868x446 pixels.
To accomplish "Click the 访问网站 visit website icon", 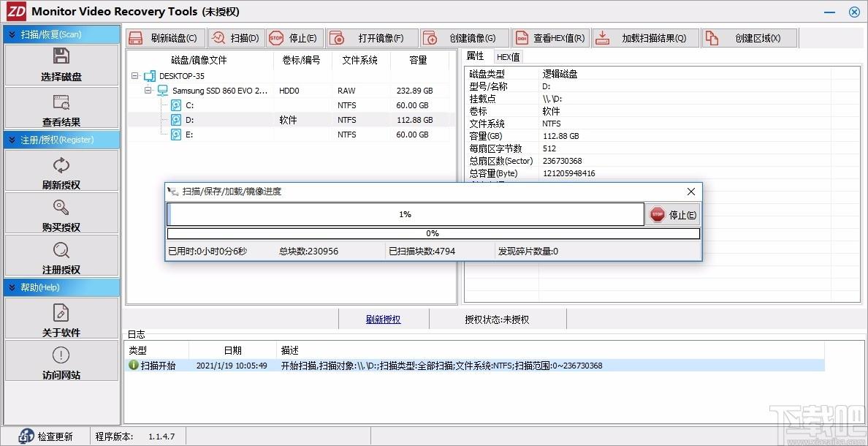I will [61, 355].
